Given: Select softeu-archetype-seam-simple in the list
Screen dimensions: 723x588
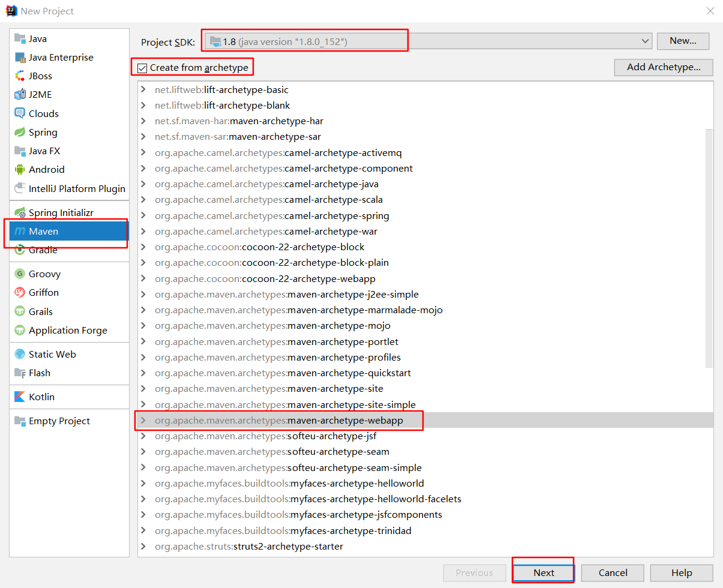Looking at the screenshot, I should pyautogui.click(x=425, y=467).
